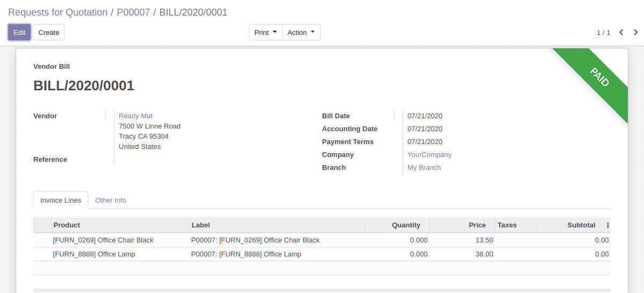
Task: Sort table by Quantity column header
Action: 406,225
